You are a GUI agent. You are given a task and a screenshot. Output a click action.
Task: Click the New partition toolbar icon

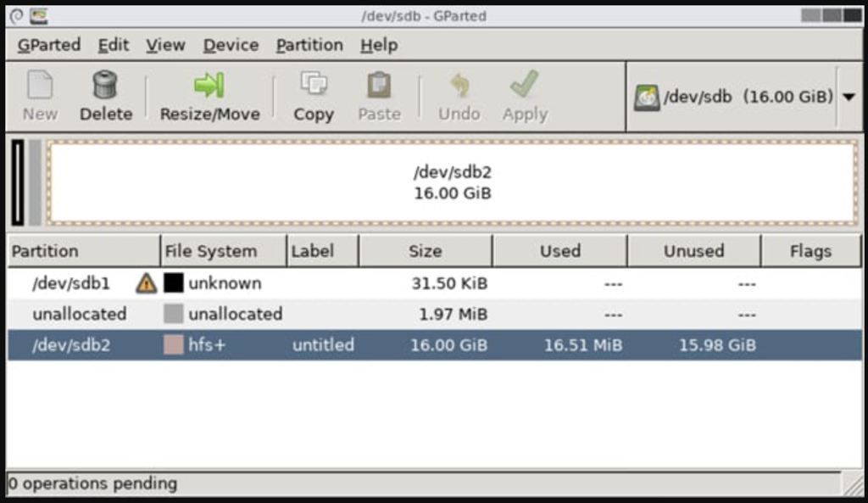pos(40,86)
